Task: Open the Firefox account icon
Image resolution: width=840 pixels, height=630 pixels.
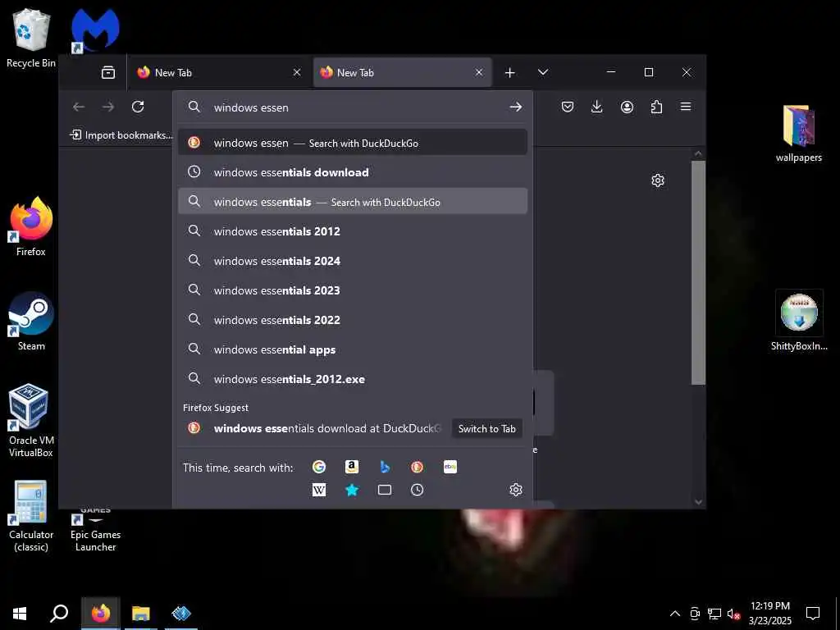Action: (627, 107)
